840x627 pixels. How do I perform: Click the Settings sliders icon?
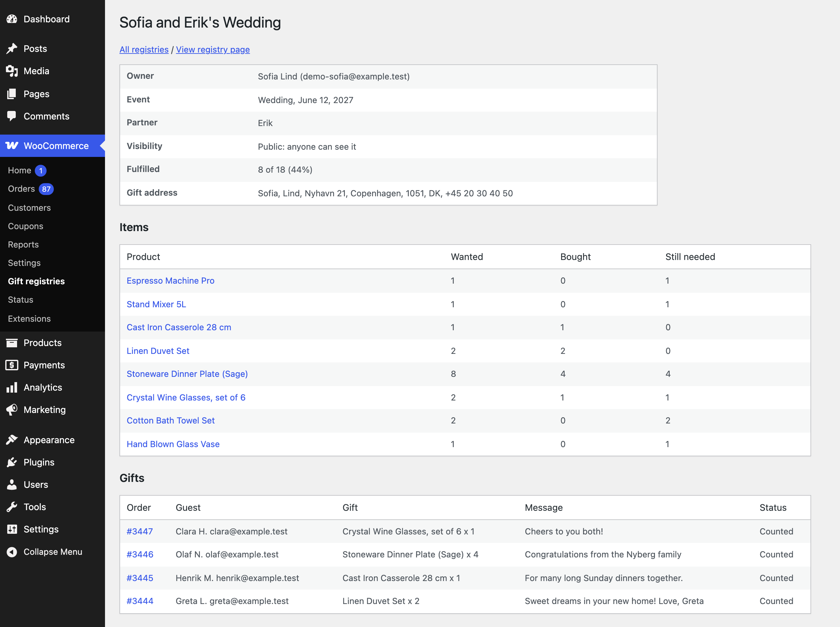click(12, 530)
